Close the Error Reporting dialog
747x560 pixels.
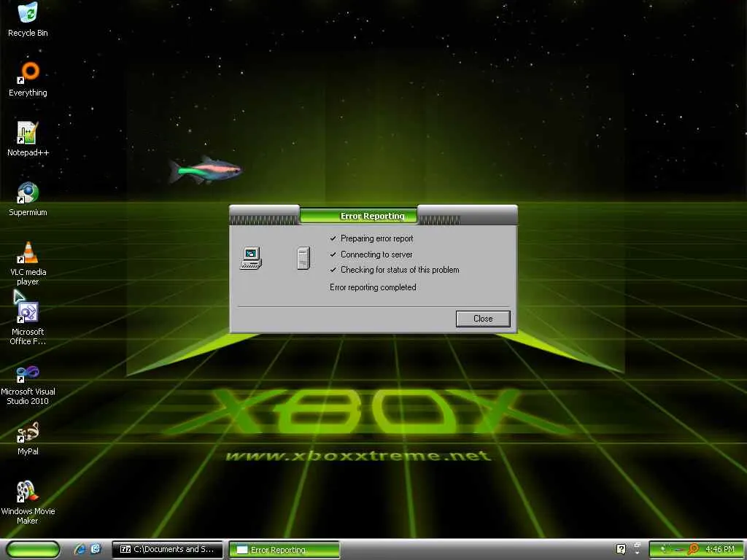pyautogui.click(x=483, y=319)
